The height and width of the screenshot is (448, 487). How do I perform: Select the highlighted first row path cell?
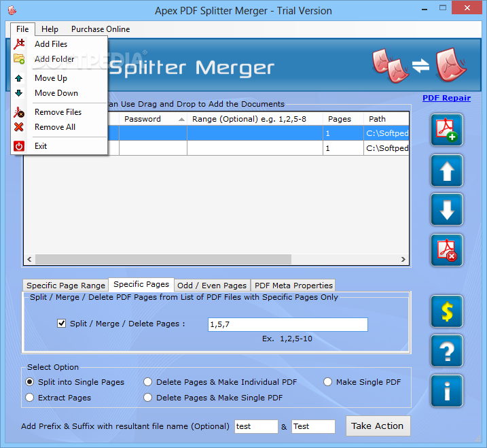click(x=386, y=133)
